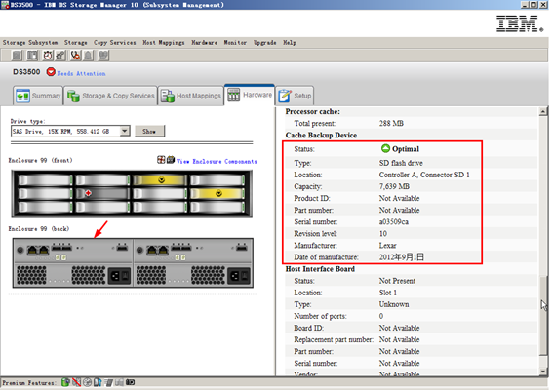
Task: Click the blue arrow Premium Features icon
Action: click(98, 382)
